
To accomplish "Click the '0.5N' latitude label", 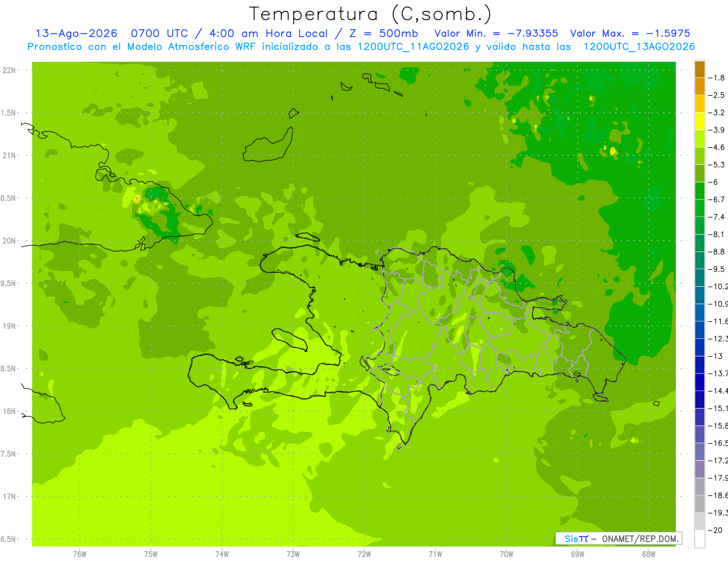I will (x=9, y=198).
